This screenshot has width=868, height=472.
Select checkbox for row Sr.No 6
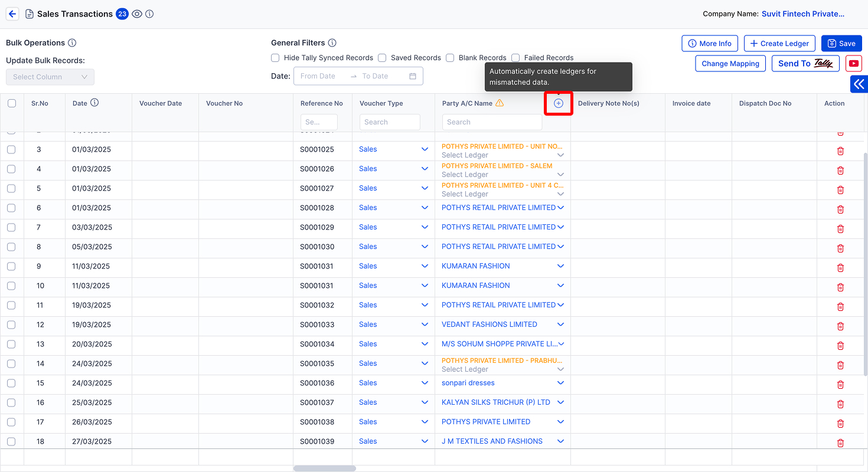(x=11, y=208)
